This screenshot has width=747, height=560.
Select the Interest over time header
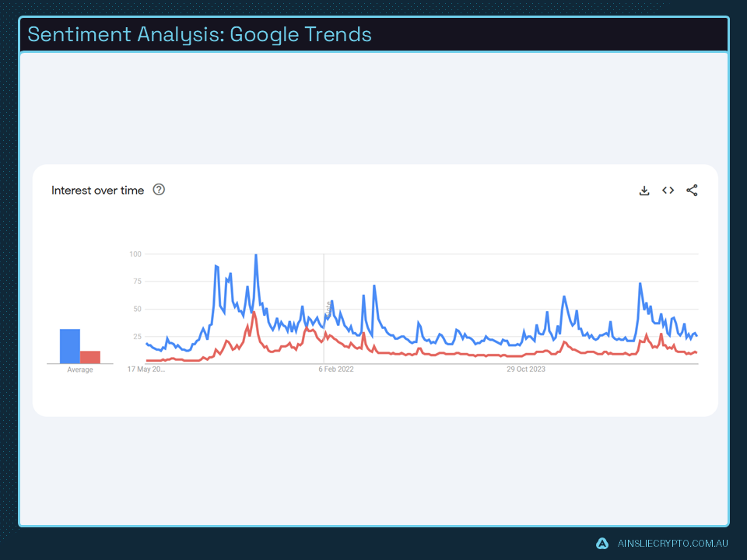coord(97,190)
